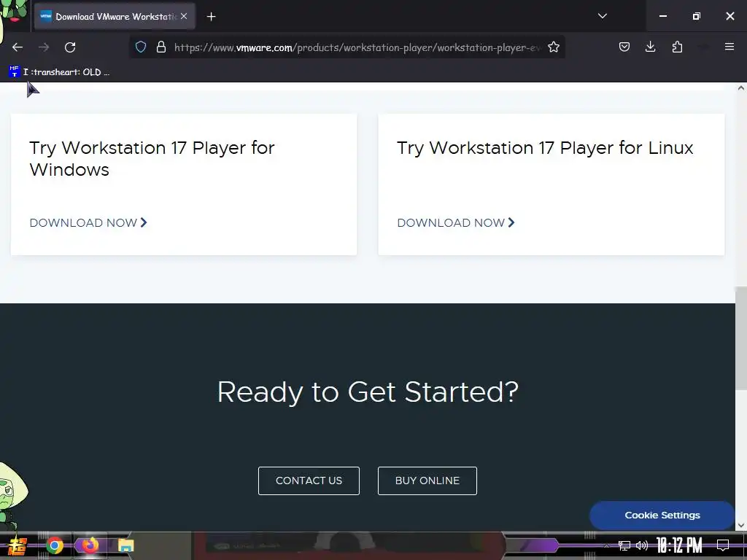Open the network tray icon
Image resolution: width=747 pixels, height=560 pixels.
[624, 545]
